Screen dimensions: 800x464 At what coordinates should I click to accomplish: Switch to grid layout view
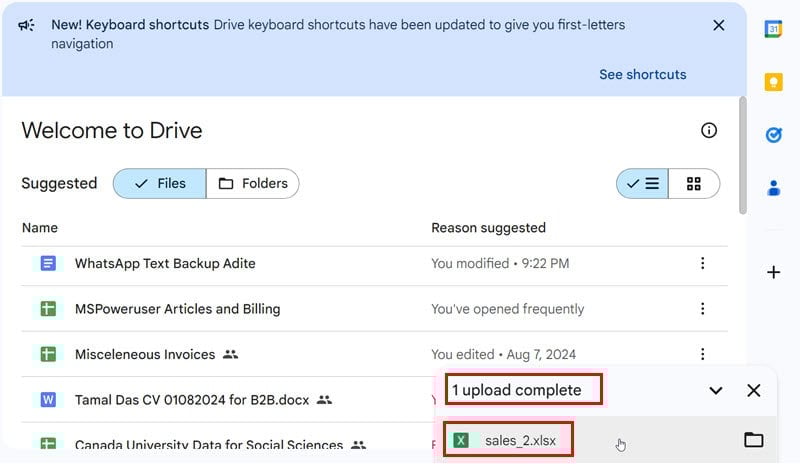[x=694, y=183]
